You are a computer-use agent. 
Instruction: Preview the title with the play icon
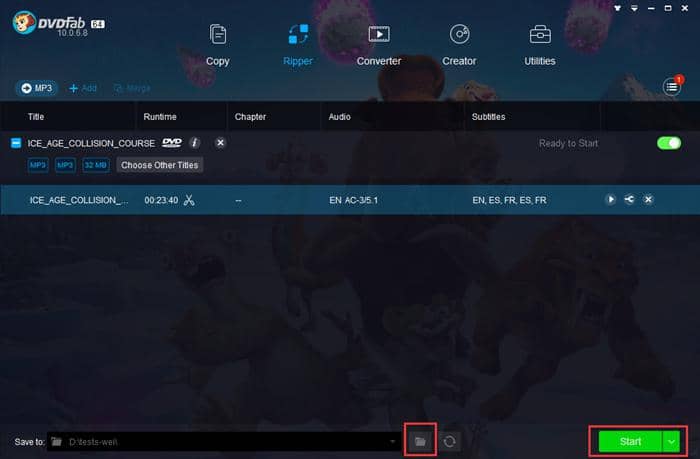[x=610, y=200]
